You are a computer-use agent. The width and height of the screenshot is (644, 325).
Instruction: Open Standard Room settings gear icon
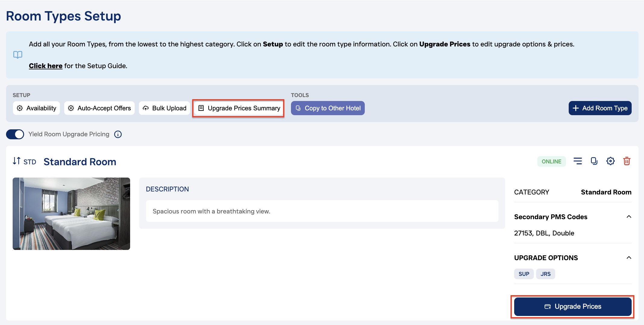[610, 161]
